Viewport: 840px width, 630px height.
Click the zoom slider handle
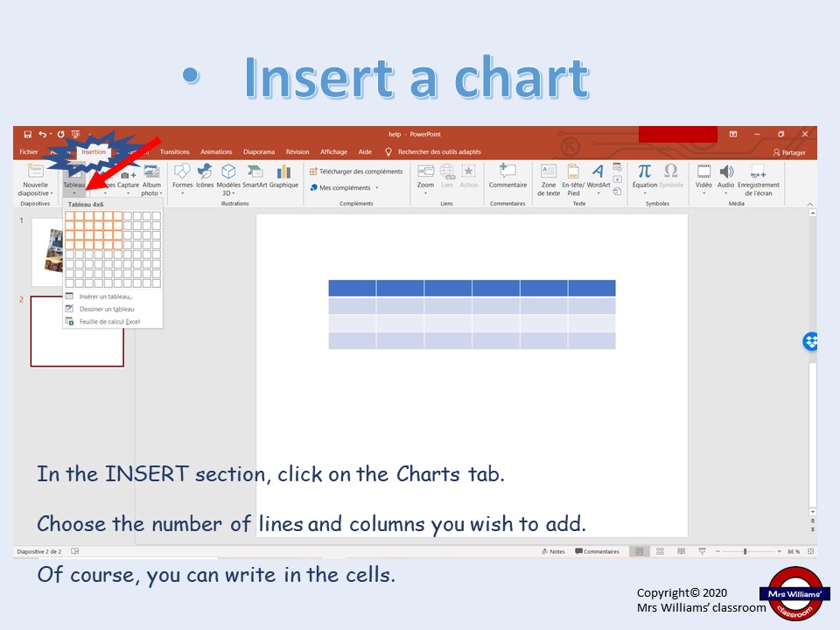point(745,551)
